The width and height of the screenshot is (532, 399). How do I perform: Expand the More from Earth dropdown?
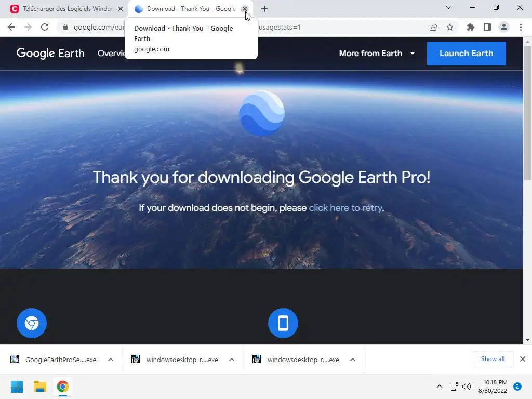(377, 54)
